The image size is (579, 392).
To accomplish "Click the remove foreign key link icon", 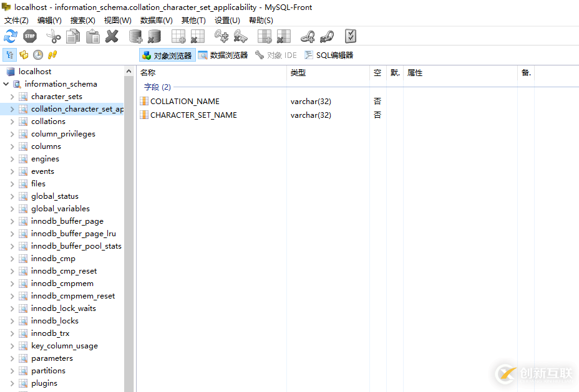I will [327, 36].
